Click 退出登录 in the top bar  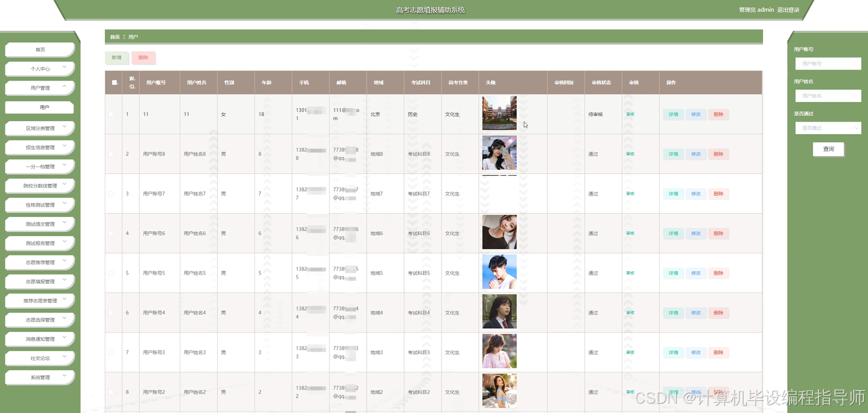click(788, 10)
